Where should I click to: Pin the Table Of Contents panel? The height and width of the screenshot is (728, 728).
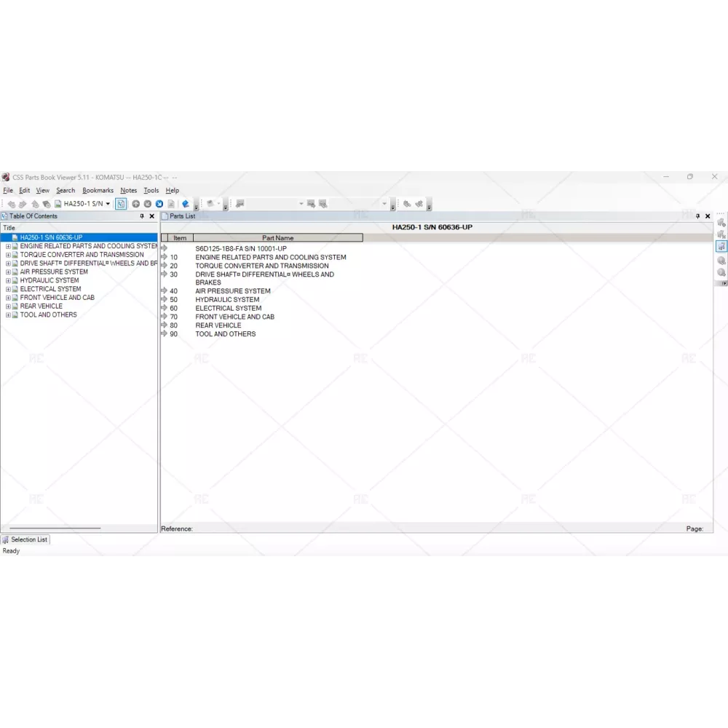pos(142,216)
